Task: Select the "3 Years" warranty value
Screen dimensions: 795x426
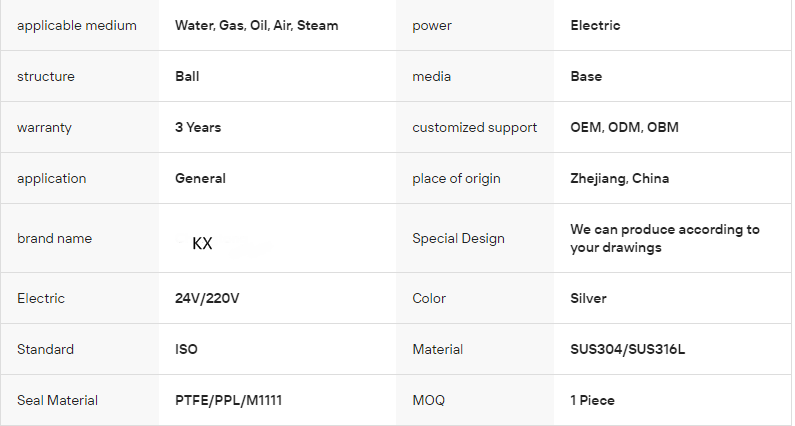Action: click(198, 127)
